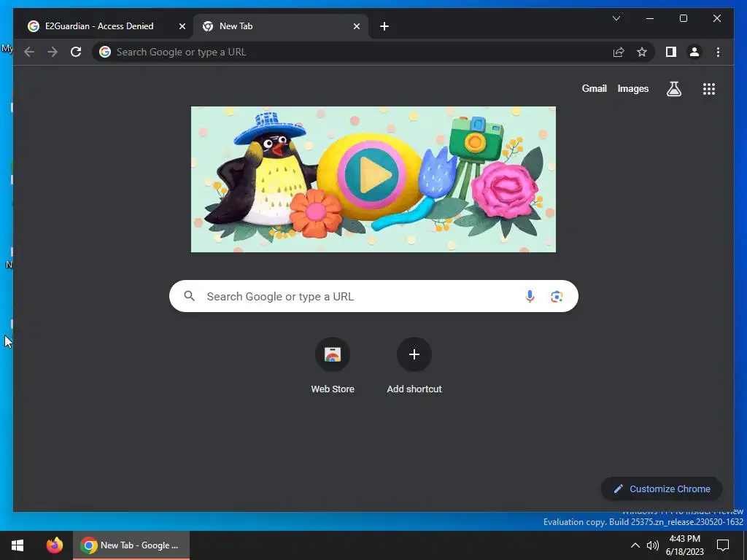Click the magnifier icon in search box
The width and height of the screenshot is (747, 560).
pos(189,296)
